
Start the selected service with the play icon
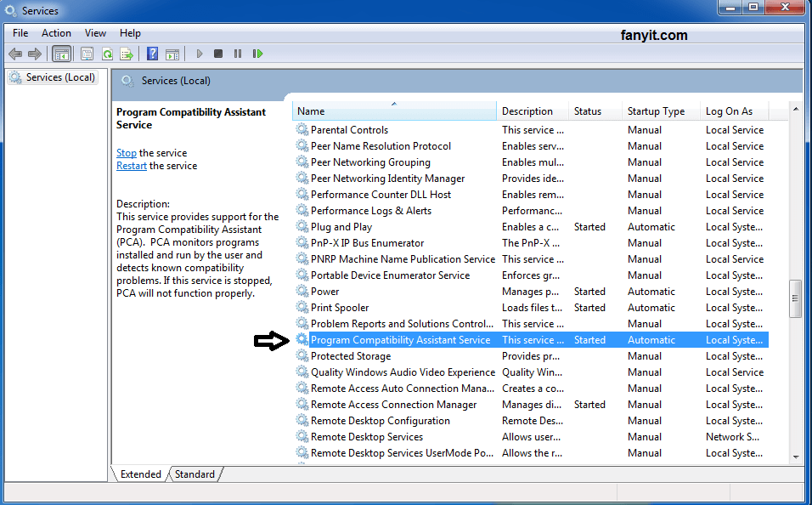[199, 54]
